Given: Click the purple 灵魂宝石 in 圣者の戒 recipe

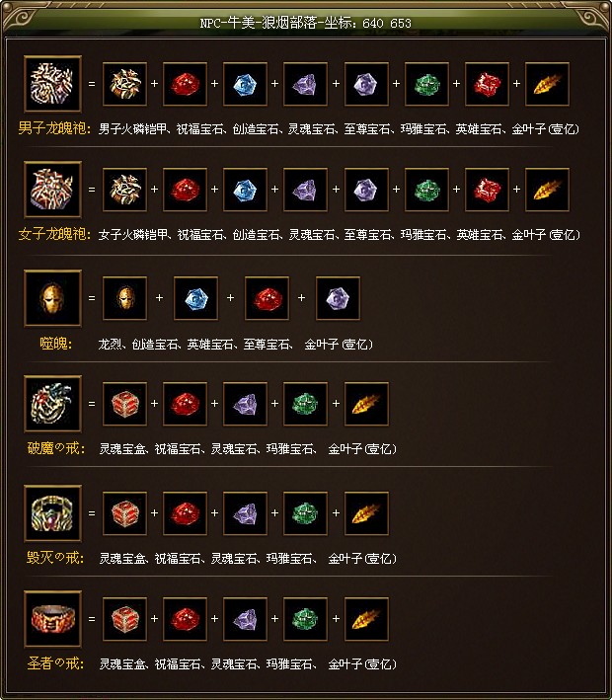Looking at the screenshot, I should tap(246, 619).
